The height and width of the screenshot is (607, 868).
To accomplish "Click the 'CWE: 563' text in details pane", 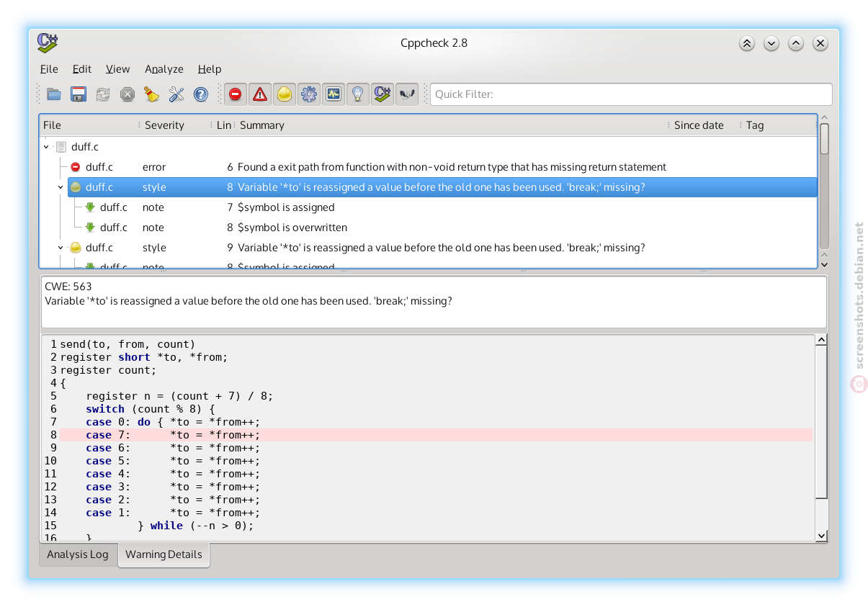I will pos(68,287).
